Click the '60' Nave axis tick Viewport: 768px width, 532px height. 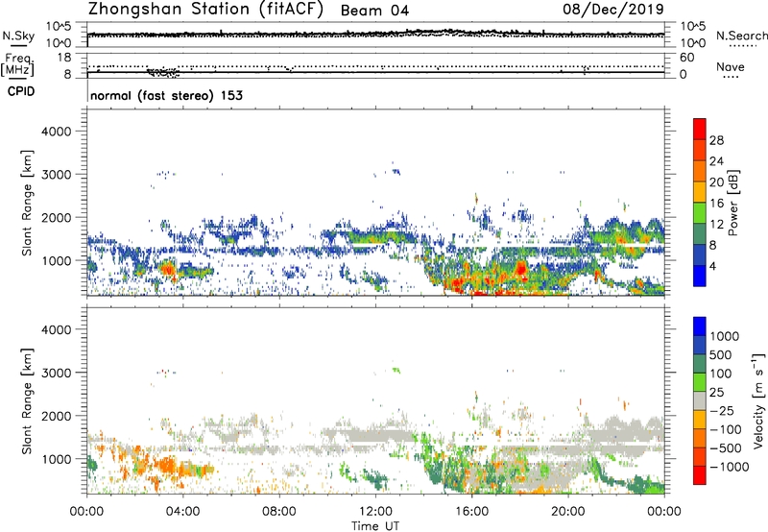(687, 58)
